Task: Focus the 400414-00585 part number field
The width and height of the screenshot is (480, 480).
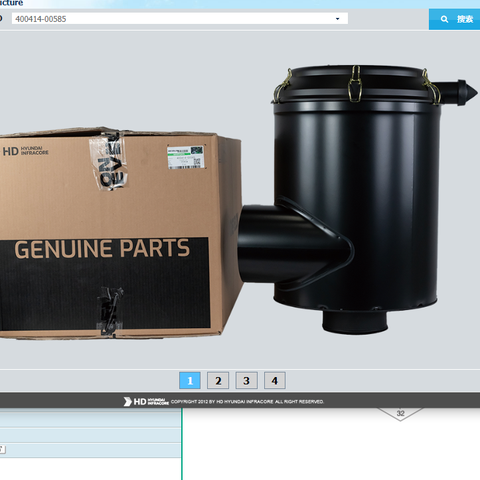Action: pos(180,19)
